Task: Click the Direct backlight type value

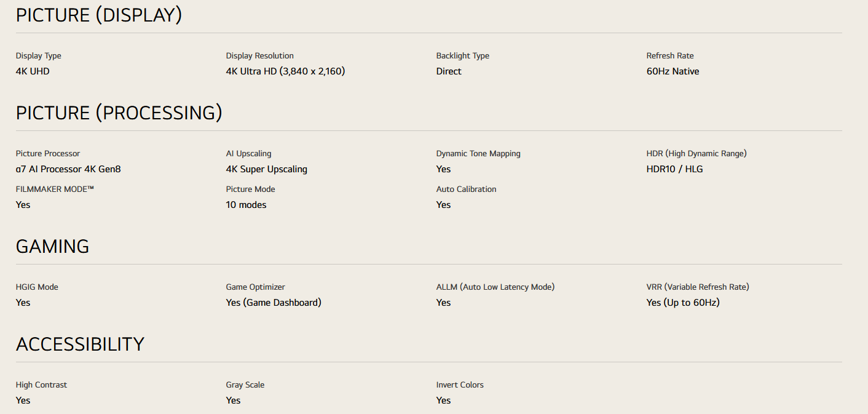Action: tap(449, 71)
